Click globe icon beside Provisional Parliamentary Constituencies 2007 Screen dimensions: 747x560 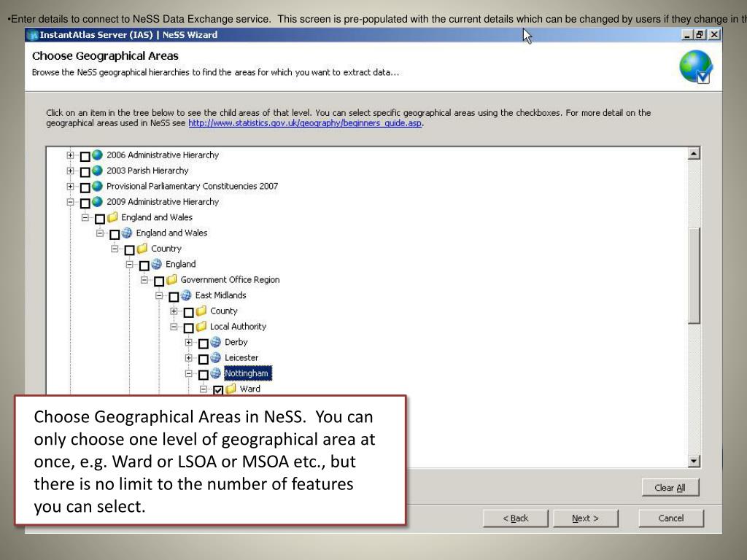(97, 186)
